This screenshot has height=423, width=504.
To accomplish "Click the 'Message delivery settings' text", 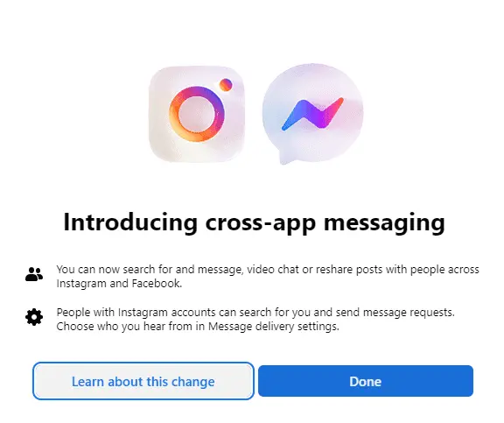I will coord(274,327).
